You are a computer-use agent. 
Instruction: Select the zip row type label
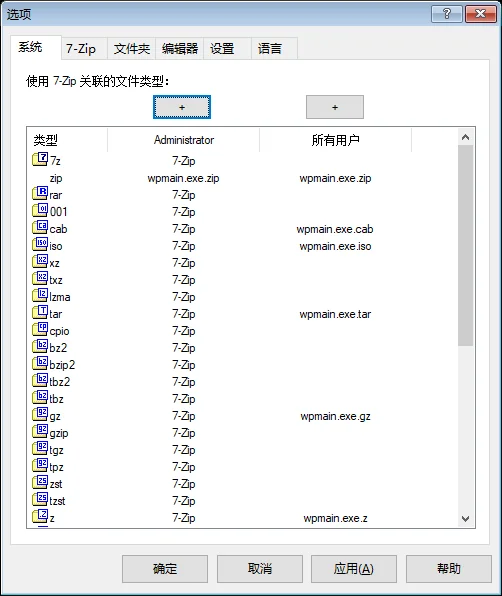click(56, 178)
